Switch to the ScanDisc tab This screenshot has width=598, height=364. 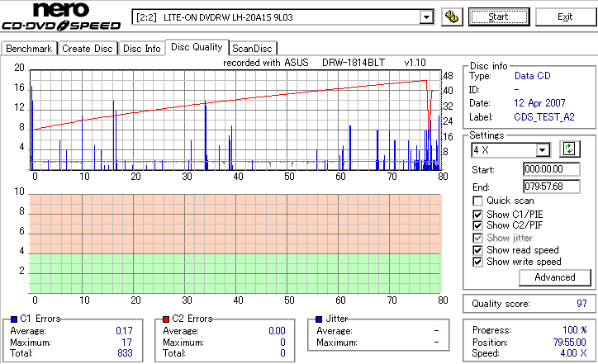[x=252, y=49]
